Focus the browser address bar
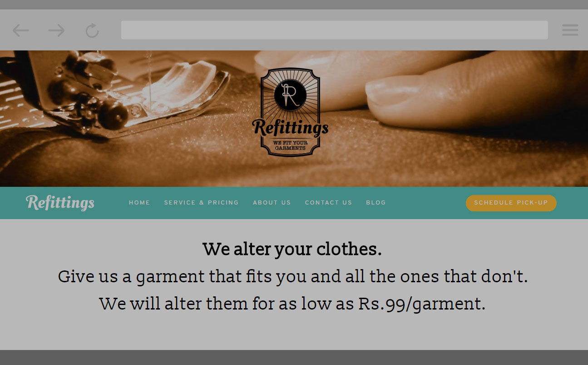This screenshot has height=365, width=588. click(x=334, y=30)
